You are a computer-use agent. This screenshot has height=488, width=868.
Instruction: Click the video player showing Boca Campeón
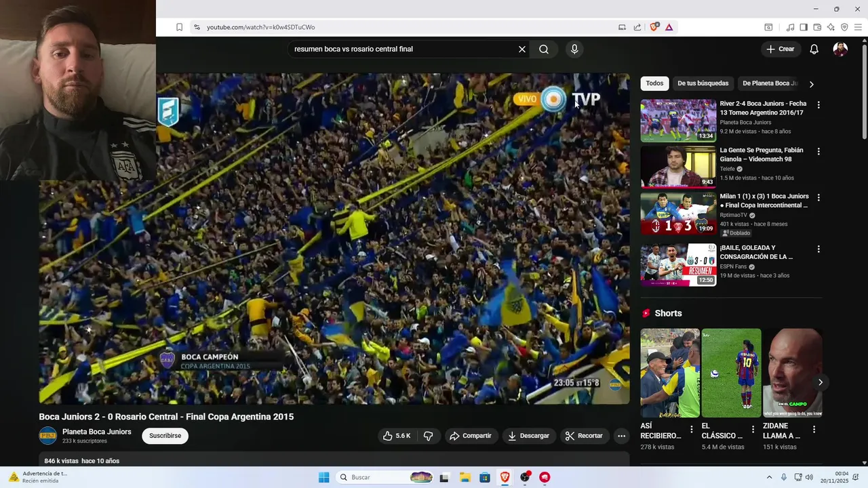tap(334, 239)
